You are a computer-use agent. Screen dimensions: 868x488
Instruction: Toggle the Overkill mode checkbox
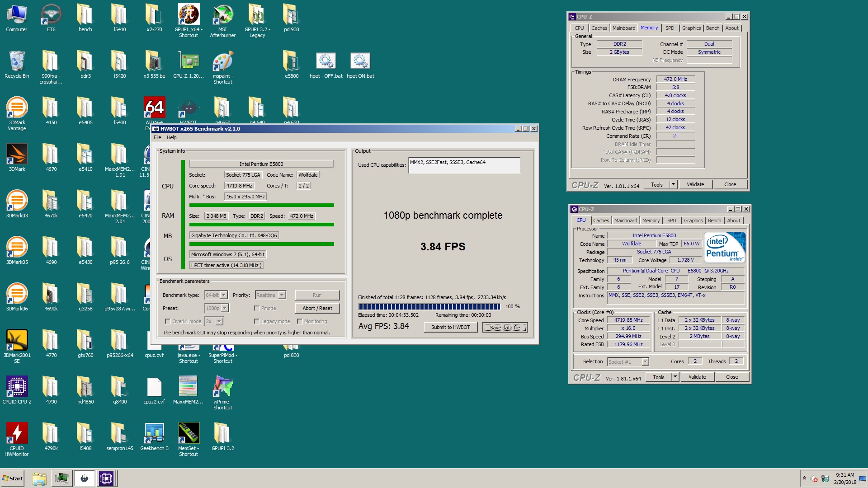click(168, 321)
